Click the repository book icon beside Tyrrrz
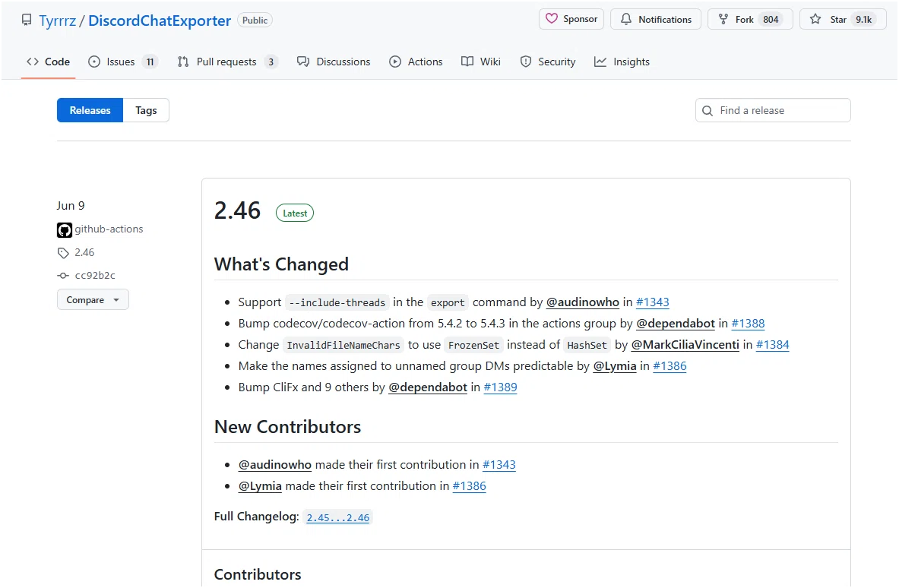Image resolution: width=899 pixels, height=588 pixels. (27, 20)
